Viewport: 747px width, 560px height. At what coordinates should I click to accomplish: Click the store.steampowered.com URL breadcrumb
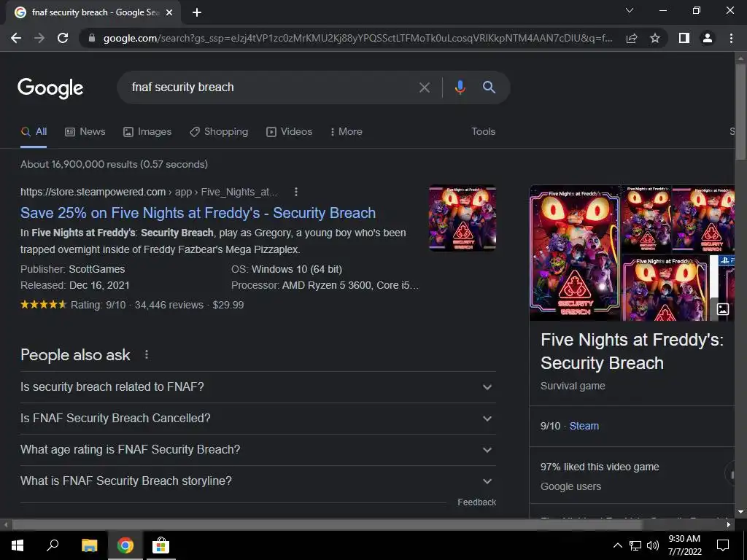tap(149, 192)
